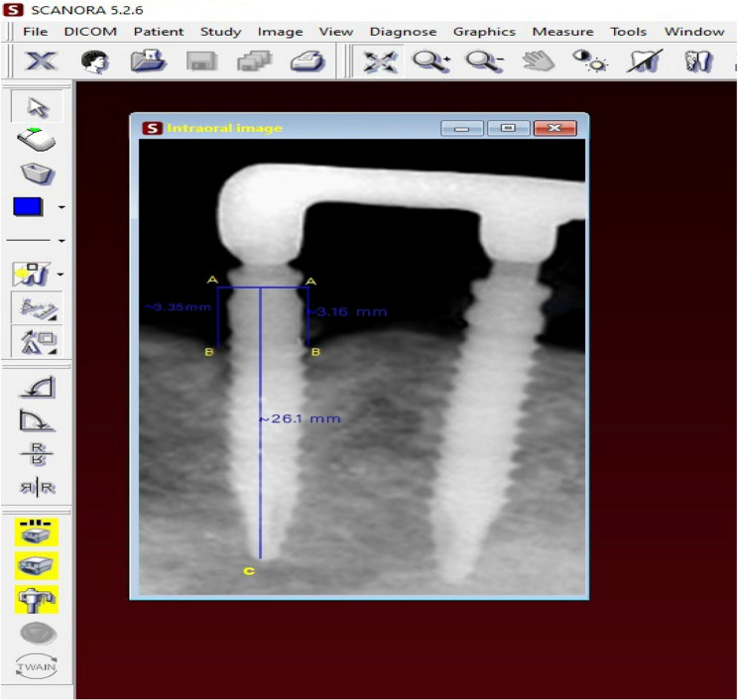Maximize the Intraoral image window
This screenshot has width=738, height=700.
[508, 128]
